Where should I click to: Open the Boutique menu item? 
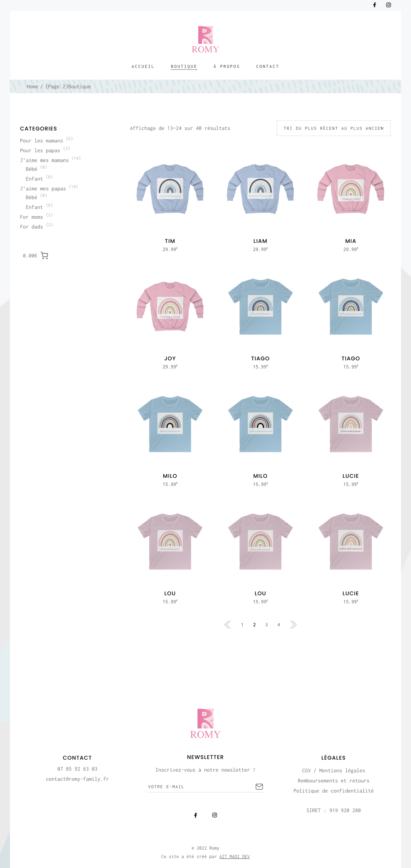point(184,66)
